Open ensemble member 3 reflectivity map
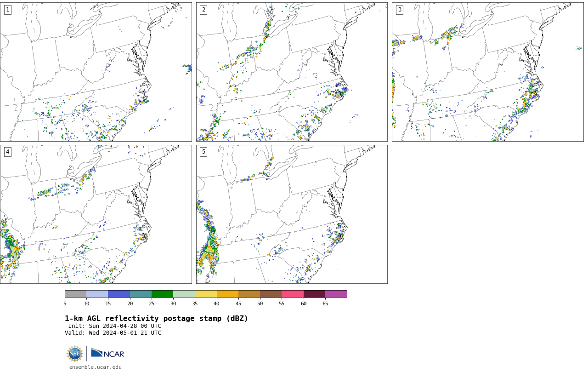This screenshot has height=372, width=588. (487, 72)
